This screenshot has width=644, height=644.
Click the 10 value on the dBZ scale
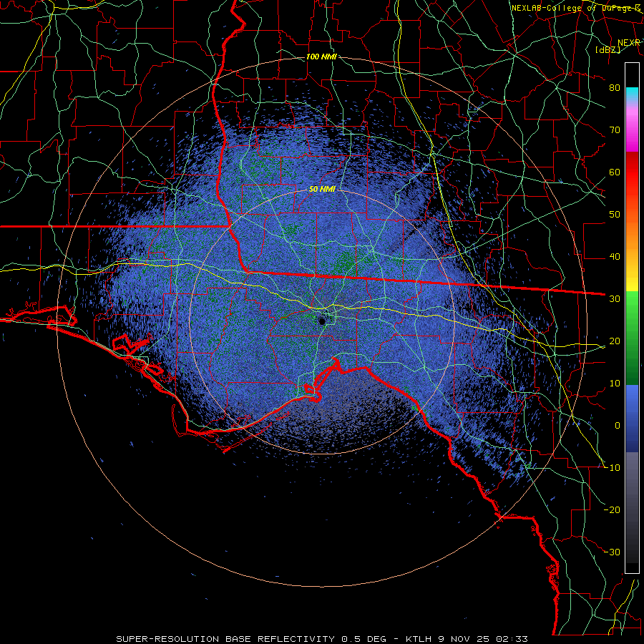click(615, 384)
